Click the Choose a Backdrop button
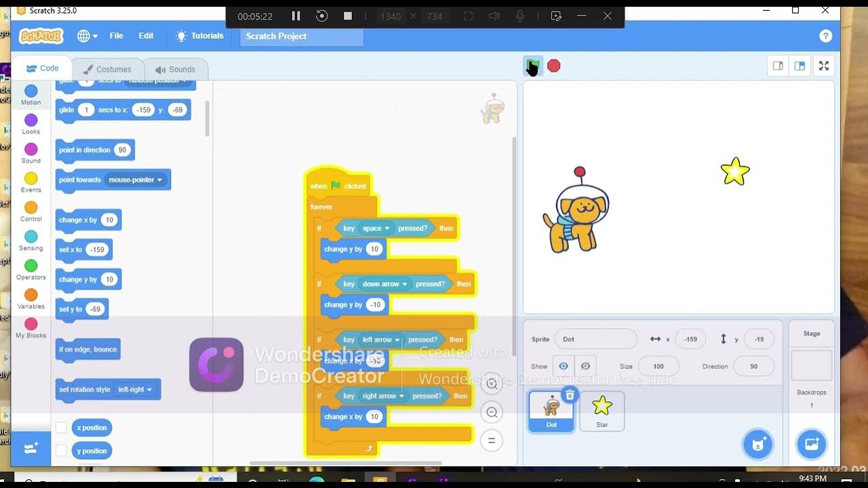This screenshot has height=488, width=868. (x=811, y=444)
